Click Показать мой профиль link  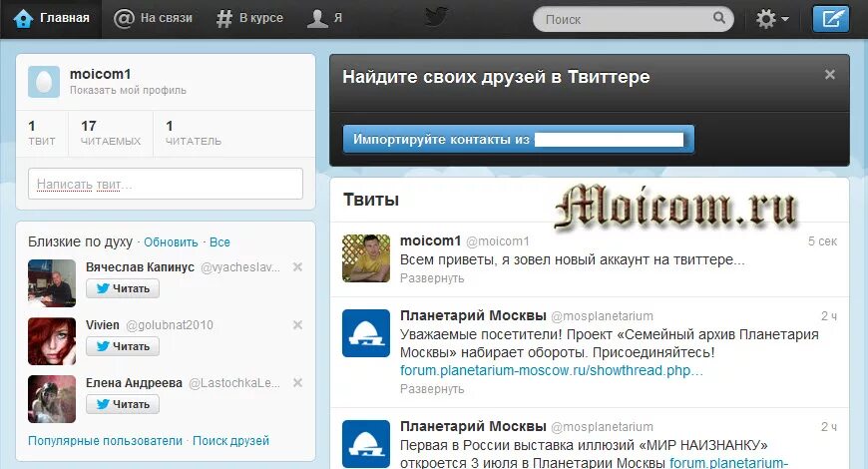click(x=128, y=90)
